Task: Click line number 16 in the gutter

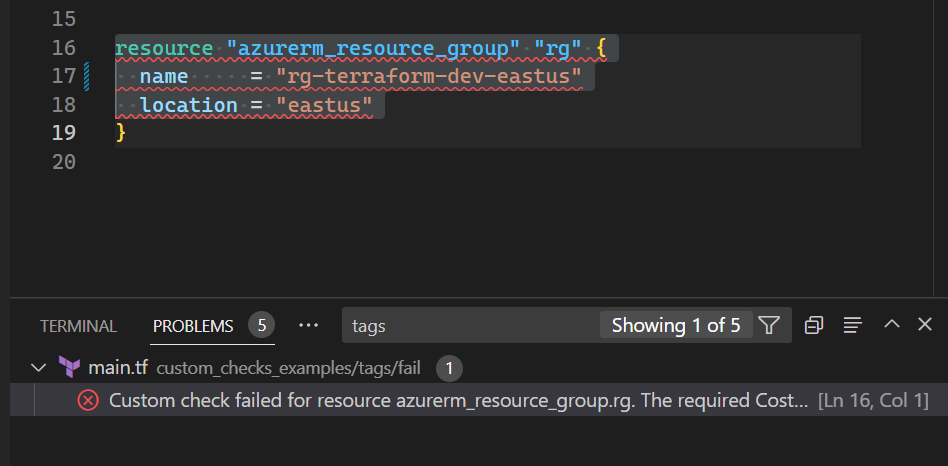Action: (x=63, y=47)
